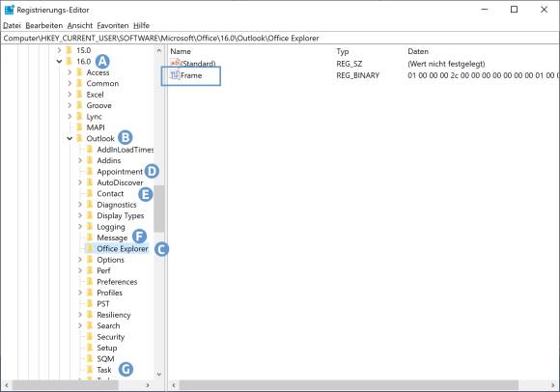Click the Task folder icon

pyautogui.click(x=90, y=370)
